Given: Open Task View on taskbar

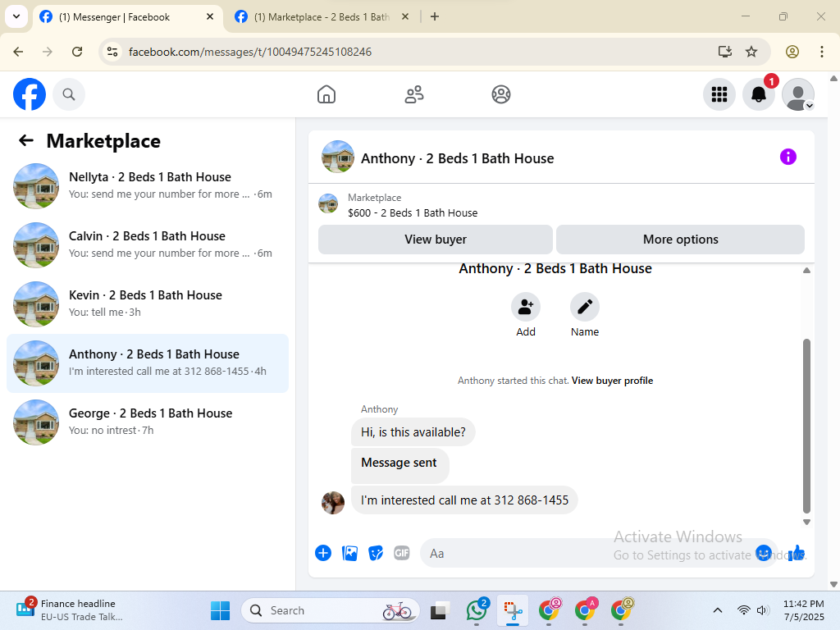Looking at the screenshot, I should pyautogui.click(x=440, y=610).
